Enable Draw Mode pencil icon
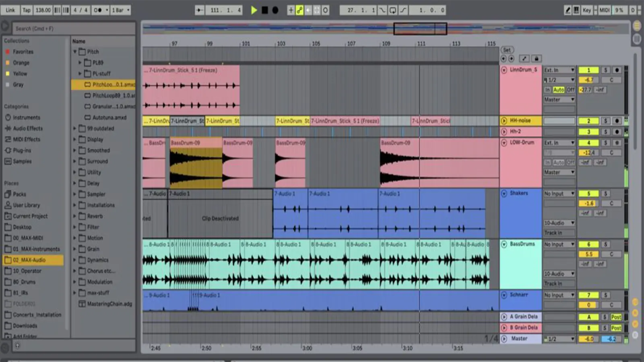 coord(568,10)
